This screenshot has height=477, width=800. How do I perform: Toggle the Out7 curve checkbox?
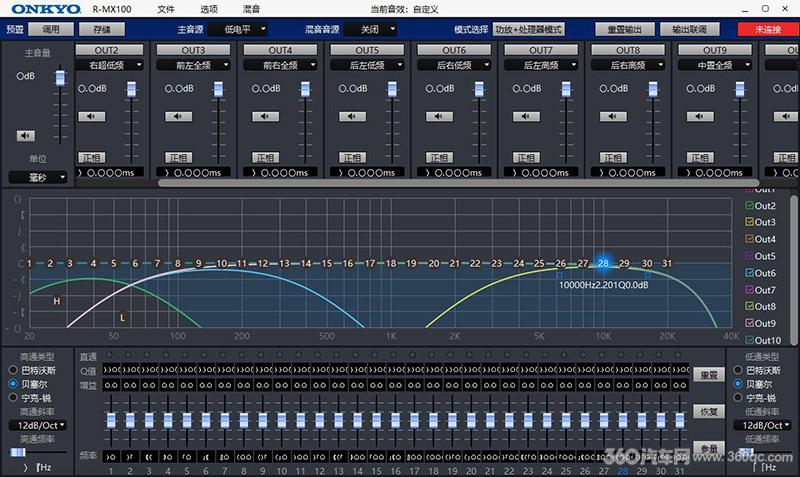coord(749,289)
